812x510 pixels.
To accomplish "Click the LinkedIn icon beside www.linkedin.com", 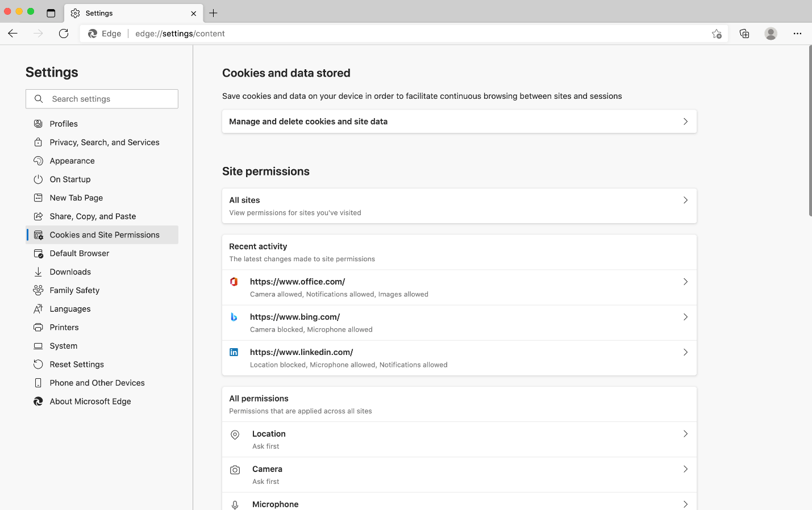I will (x=234, y=352).
